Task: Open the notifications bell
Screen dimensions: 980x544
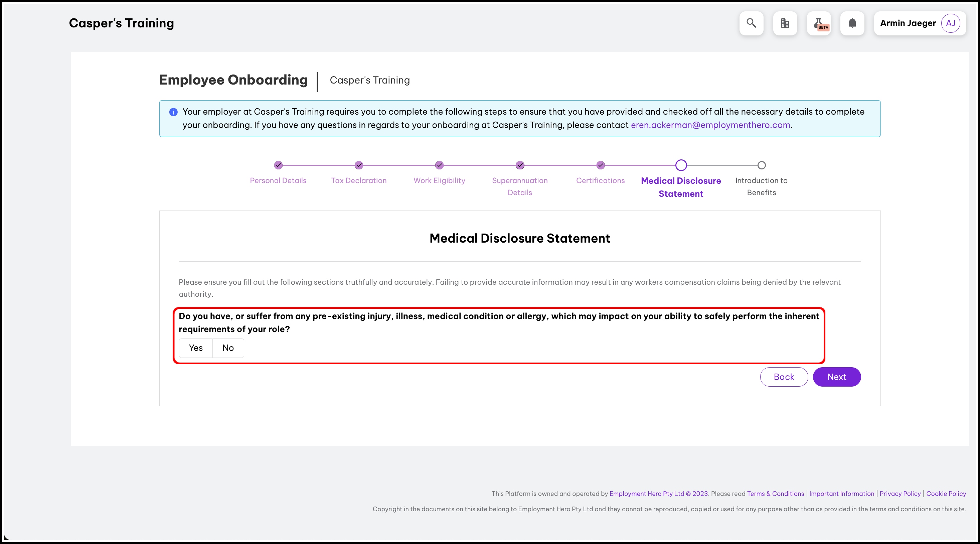Action: [x=852, y=23]
